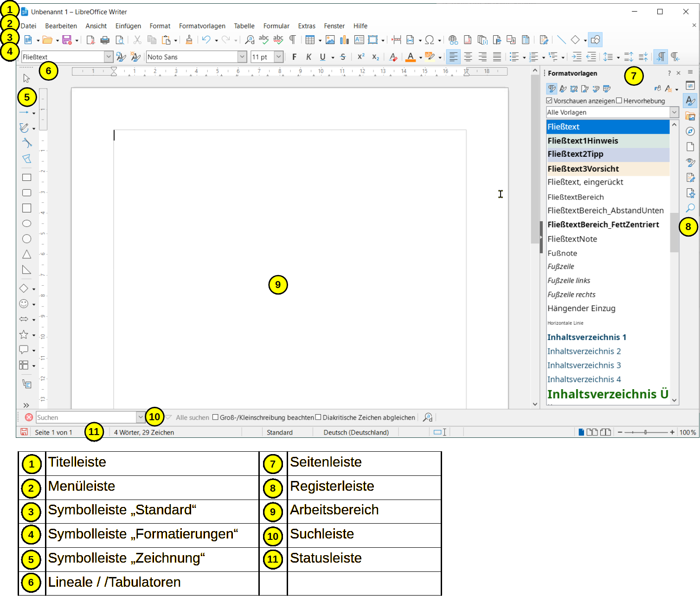
Task: Click Standard page style in status bar
Action: coord(279,432)
